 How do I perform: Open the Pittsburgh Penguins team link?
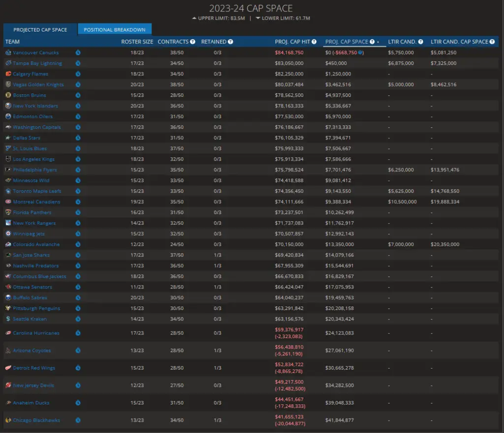coord(36,308)
